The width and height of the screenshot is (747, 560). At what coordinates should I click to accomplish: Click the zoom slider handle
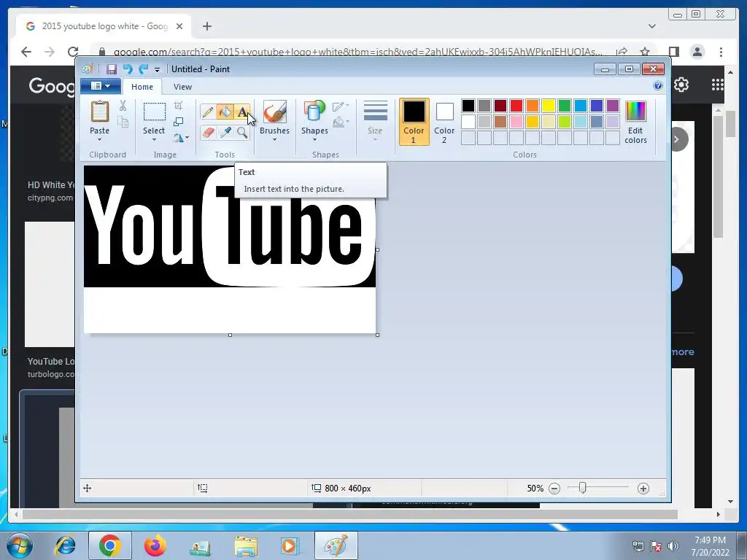(x=582, y=488)
